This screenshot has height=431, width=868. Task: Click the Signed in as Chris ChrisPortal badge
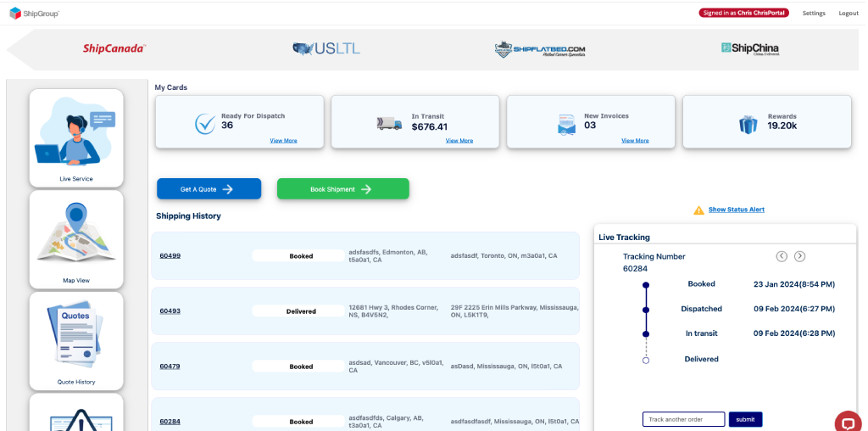pyautogui.click(x=743, y=13)
